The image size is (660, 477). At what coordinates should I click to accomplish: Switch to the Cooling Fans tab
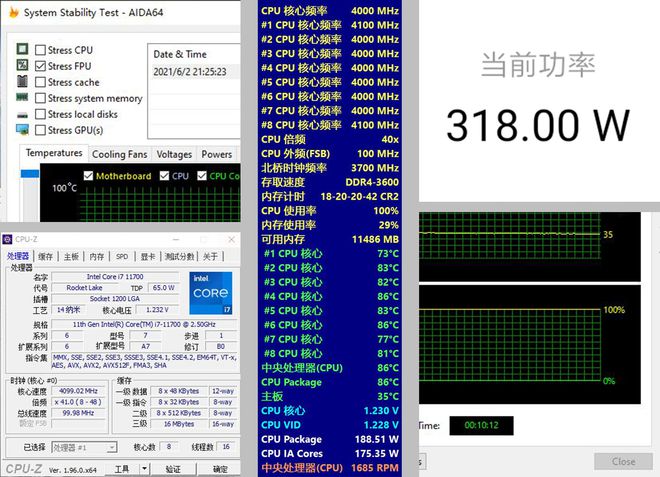click(120, 155)
